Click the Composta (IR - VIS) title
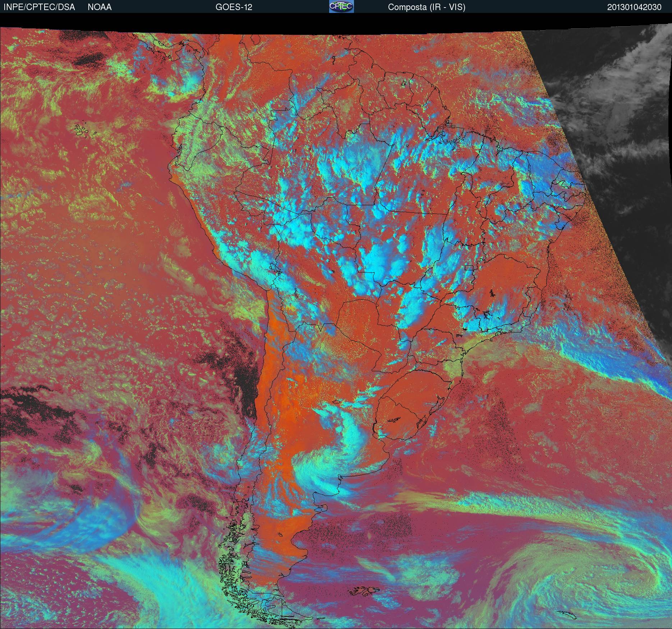This screenshot has width=672, height=629. click(427, 7)
